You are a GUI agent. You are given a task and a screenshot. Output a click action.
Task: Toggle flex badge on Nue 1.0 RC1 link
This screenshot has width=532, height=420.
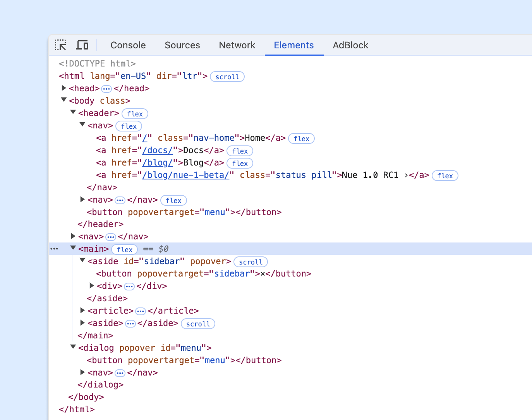(445, 176)
